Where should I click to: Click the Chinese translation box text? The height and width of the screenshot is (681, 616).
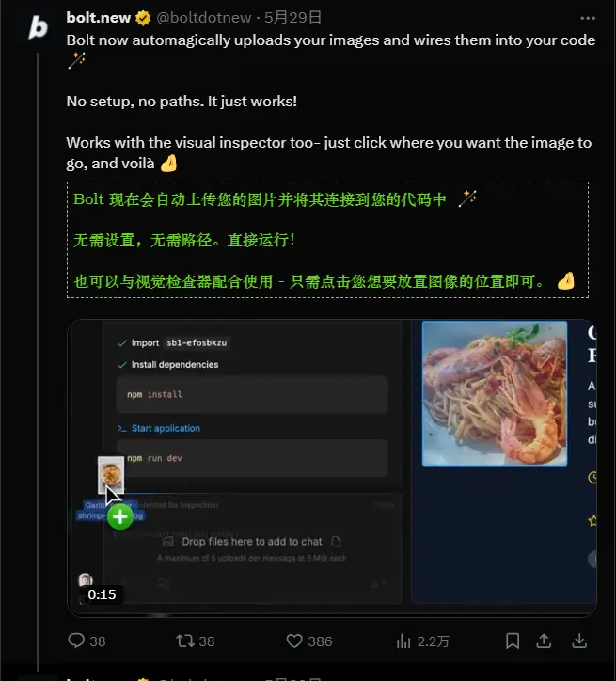[x=328, y=240]
